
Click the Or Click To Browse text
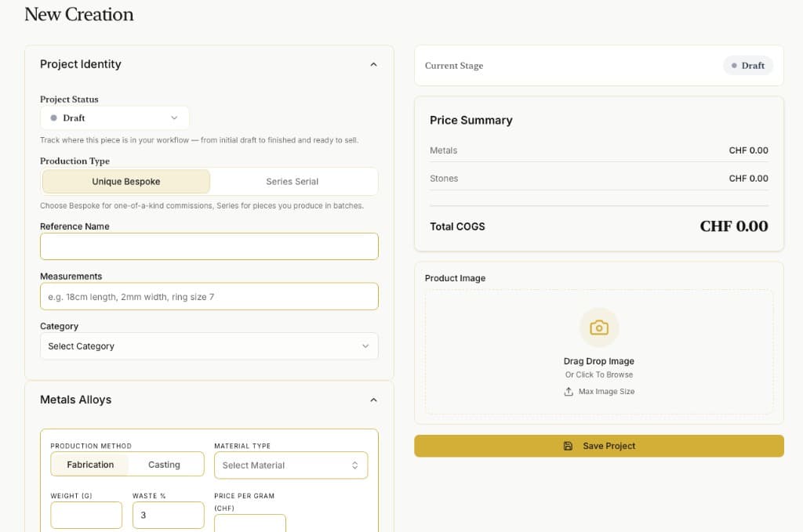598,375
